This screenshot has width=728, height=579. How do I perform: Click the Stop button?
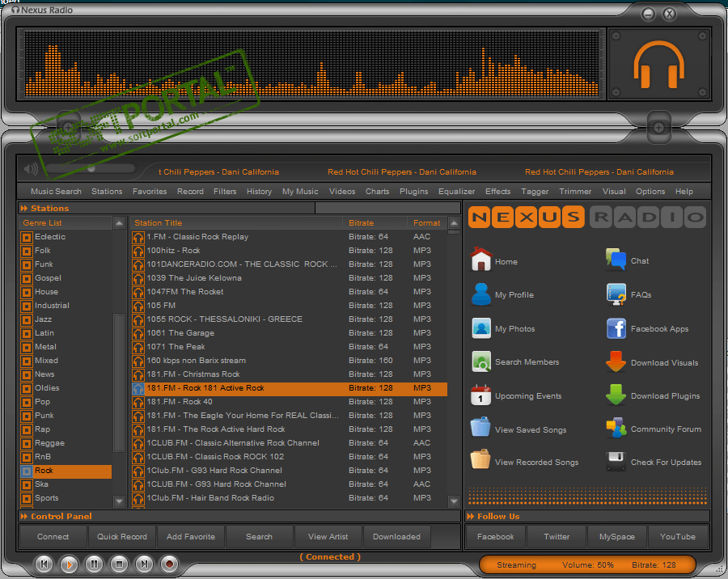[120, 564]
